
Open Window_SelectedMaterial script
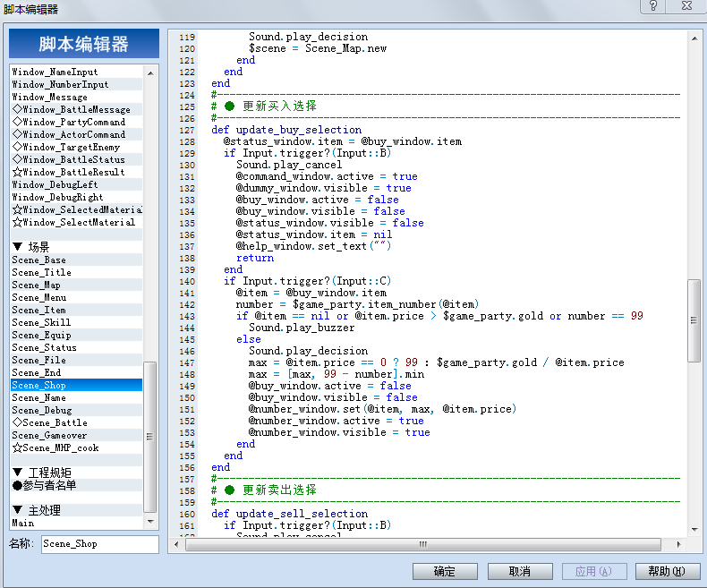point(77,209)
